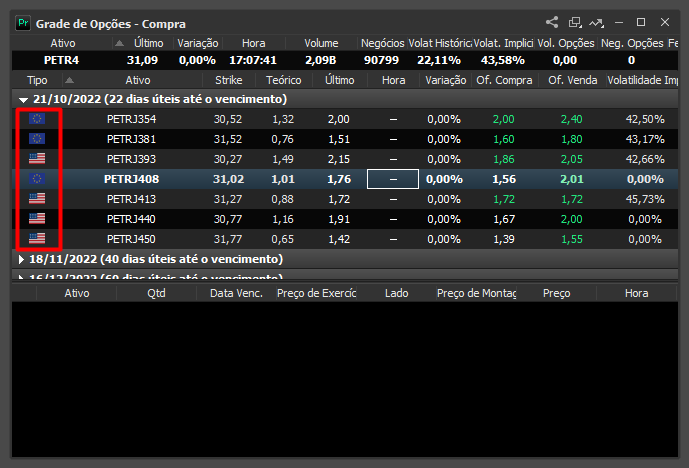This screenshot has width=689, height=468.
Task: Click the Variação header in options grid
Action: (x=445, y=80)
